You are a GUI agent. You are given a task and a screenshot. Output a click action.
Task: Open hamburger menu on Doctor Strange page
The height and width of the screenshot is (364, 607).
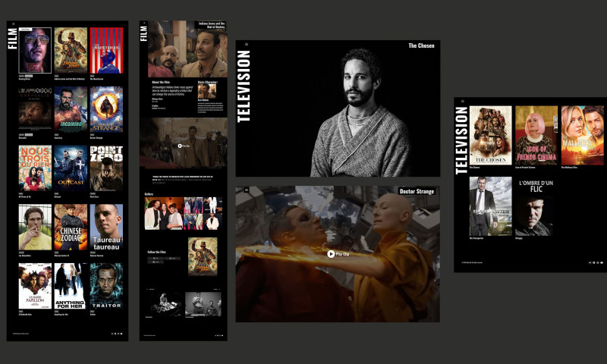(247, 190)
